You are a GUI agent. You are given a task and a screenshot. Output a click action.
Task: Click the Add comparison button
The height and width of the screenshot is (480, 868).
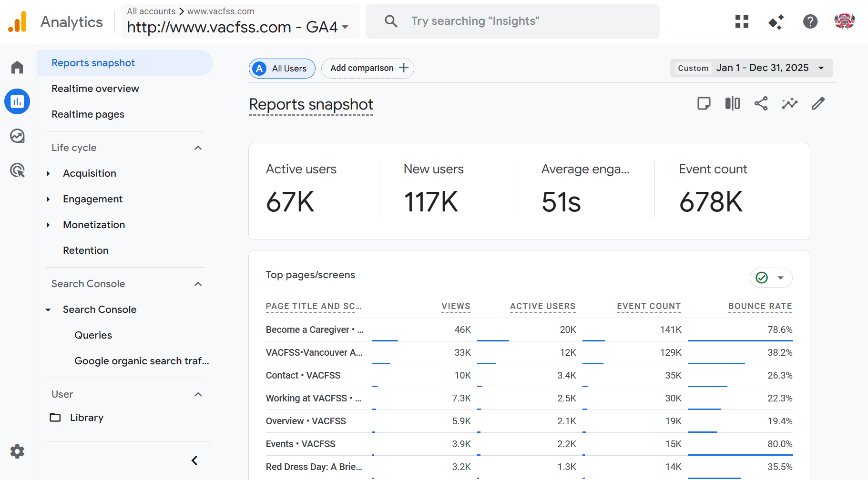368,68
